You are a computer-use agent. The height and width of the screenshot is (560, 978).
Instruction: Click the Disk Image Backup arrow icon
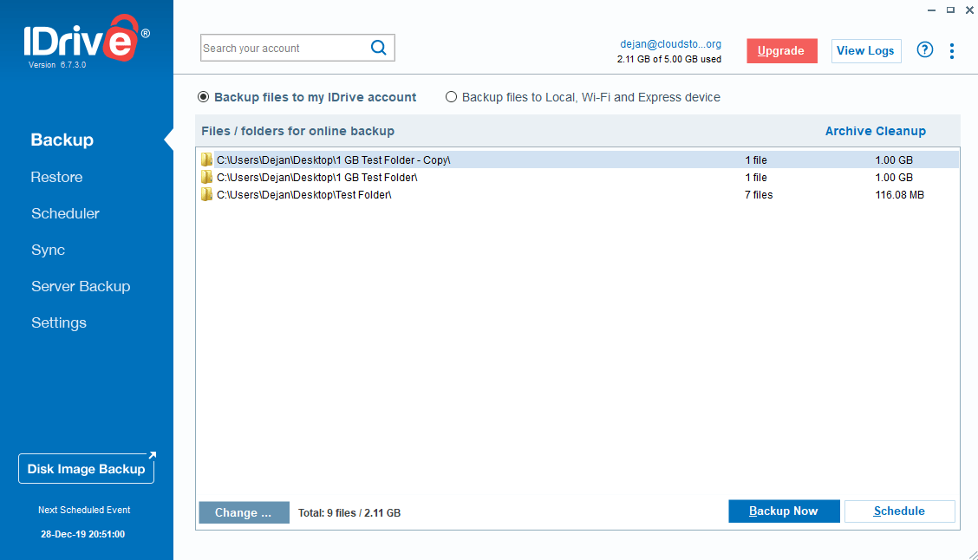(x=153, y=455)
